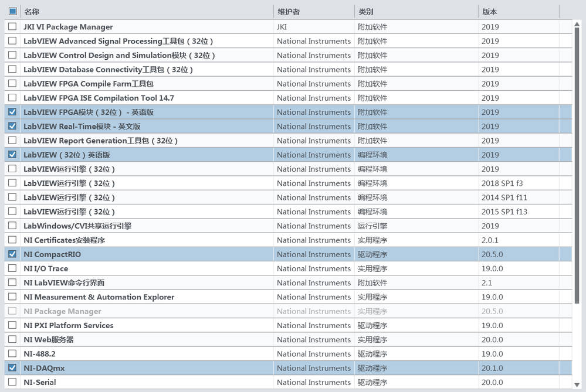586x392 pixels.
Task: Uncheck the NI CompactRIO checkbox
Action: [x=12, y=254]
